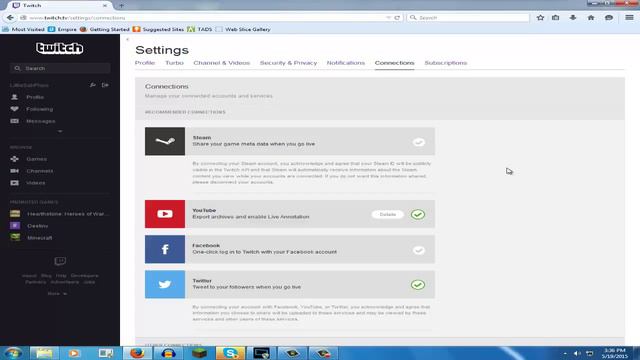Open Messages link in sidebar
Screen dimensions: 640x360
click(40, 121)
